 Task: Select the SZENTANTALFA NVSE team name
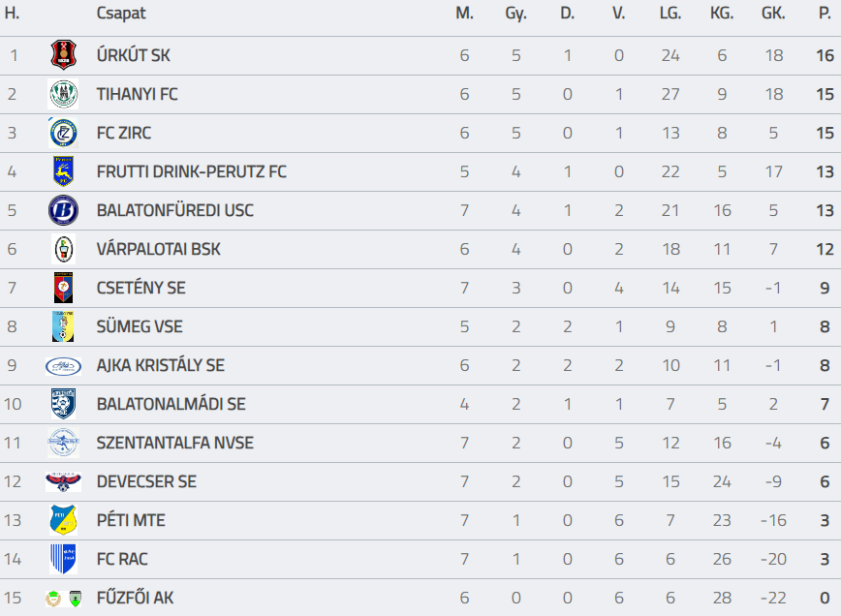click(174, 443)
